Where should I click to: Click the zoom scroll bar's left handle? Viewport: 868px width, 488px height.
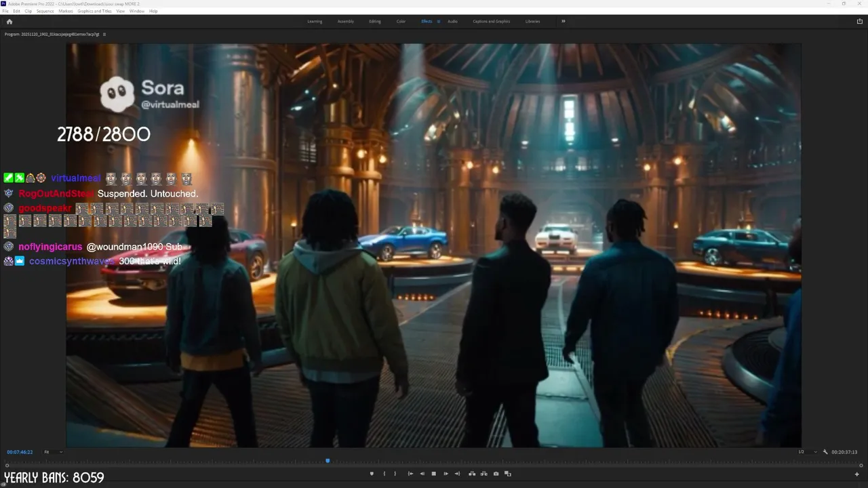click(x=7, y=466)
